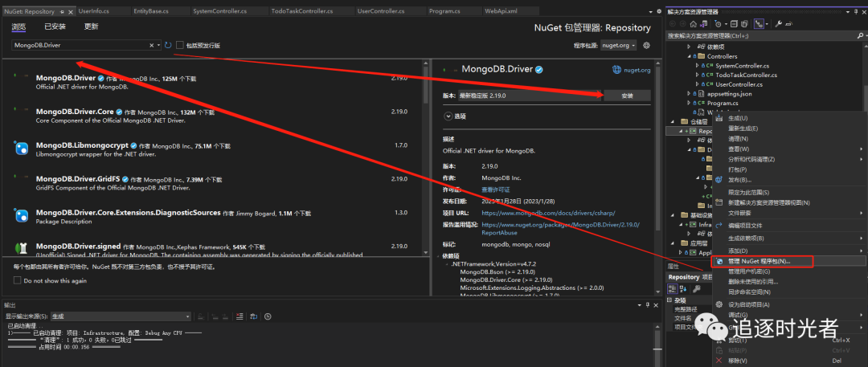Click the nuget.org globe icon
The image size is (868, 367).
(617, 70)
